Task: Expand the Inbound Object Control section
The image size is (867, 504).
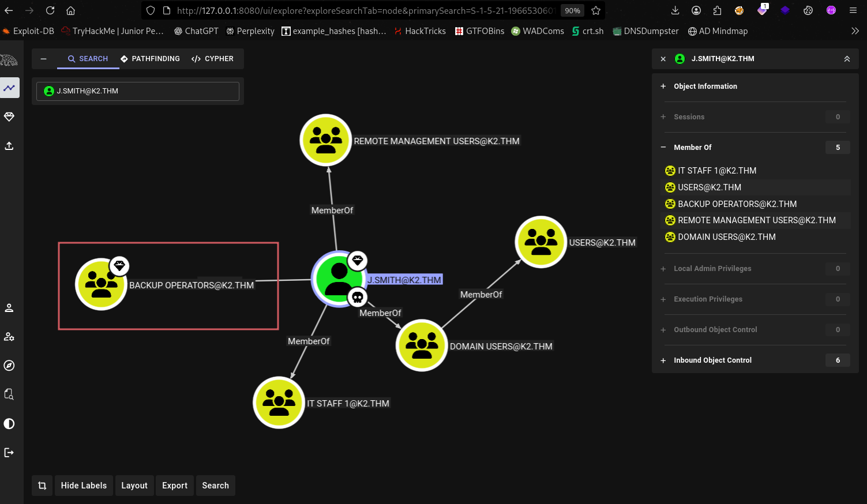Action: pyautogui.click(x=712, y=360)
